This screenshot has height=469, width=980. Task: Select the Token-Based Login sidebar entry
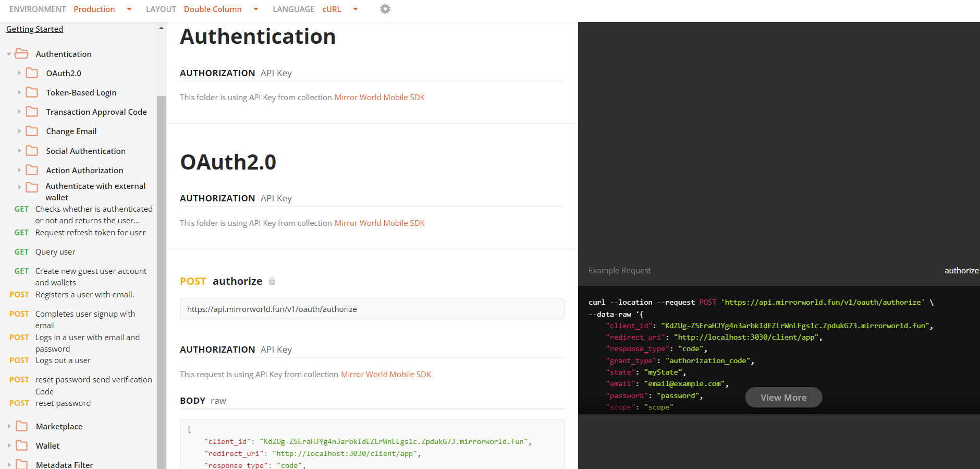click(x=81, y=93)
